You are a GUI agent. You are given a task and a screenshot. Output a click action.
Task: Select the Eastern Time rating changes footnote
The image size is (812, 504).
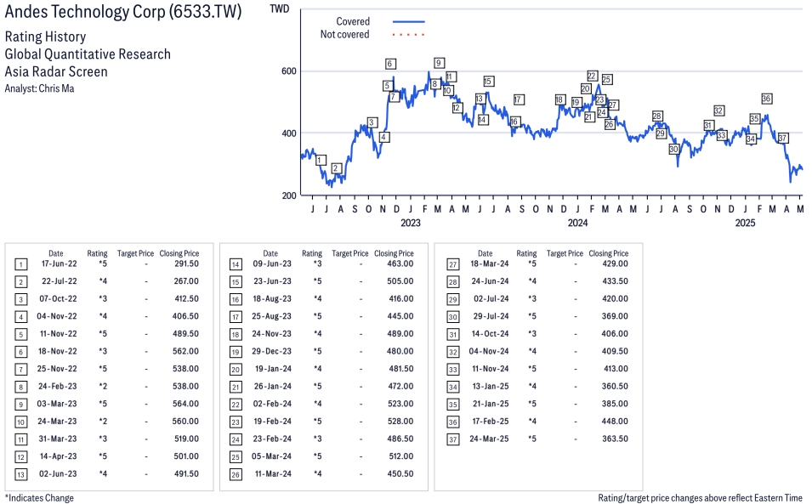coord(700,498)
